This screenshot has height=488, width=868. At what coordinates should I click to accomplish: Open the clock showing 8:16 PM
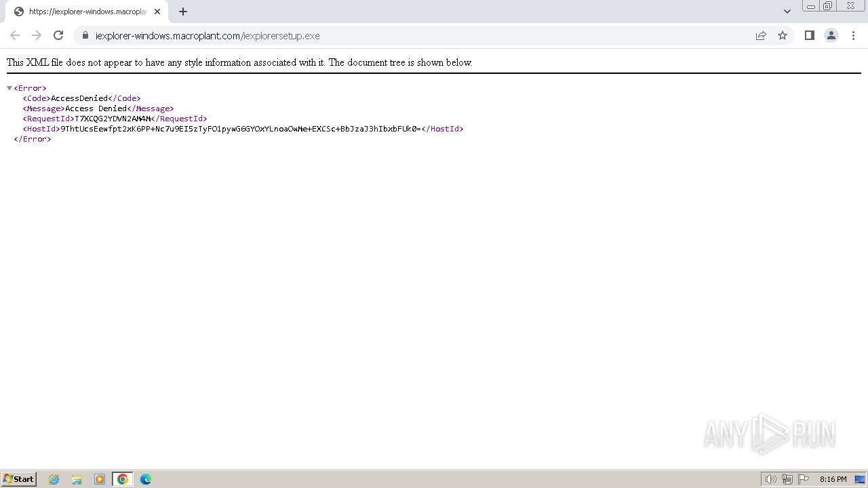[833, 479]
